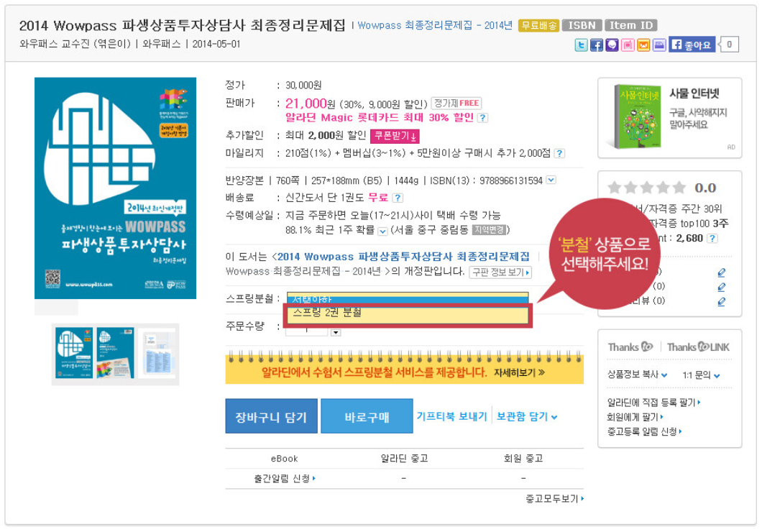
Task: Click the pink mobile phone share icon
Action: (x=628, y=45)
